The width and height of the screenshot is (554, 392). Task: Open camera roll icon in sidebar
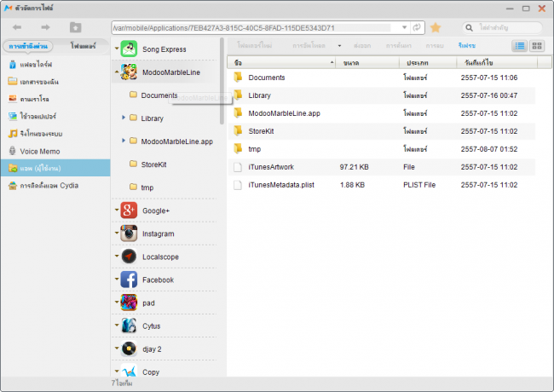pos(13,99)
